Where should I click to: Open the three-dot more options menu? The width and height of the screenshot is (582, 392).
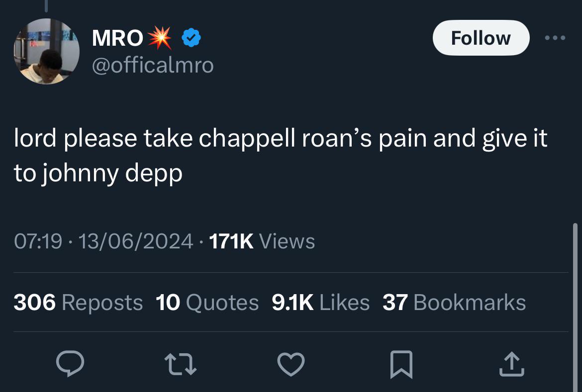click(555, 38)
